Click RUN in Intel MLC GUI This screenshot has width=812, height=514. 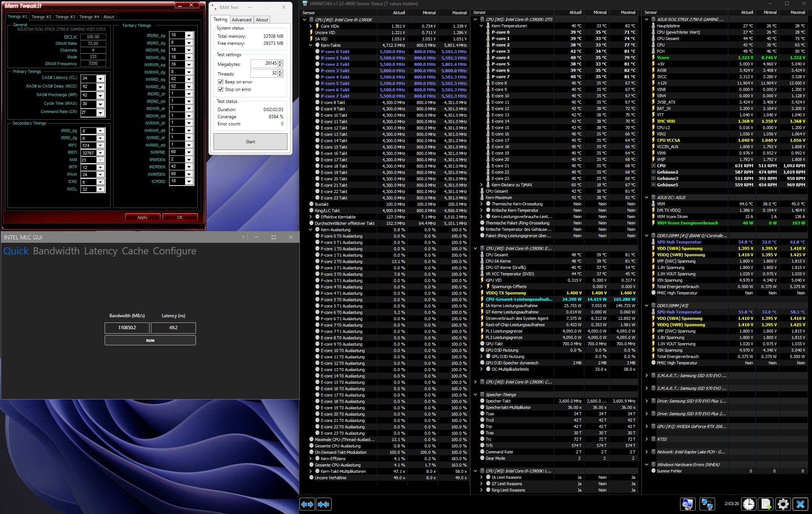(x=150, y=340)
